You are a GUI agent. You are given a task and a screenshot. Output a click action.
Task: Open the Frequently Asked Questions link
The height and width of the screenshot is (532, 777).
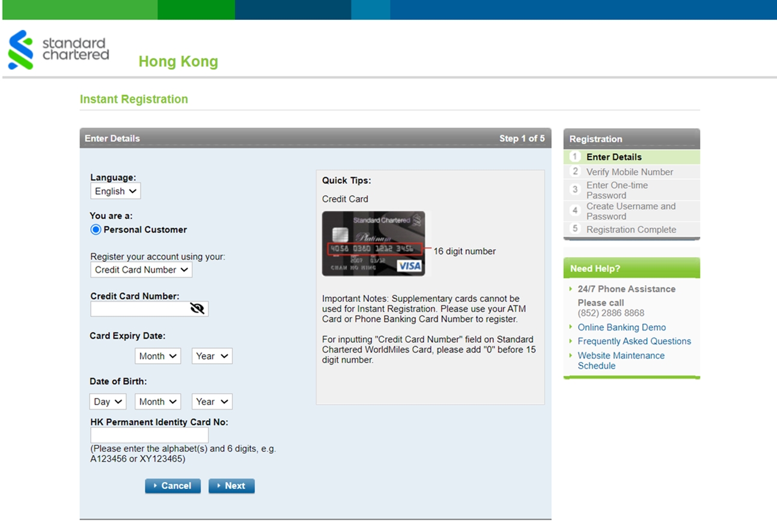click(x=634, y=341)
